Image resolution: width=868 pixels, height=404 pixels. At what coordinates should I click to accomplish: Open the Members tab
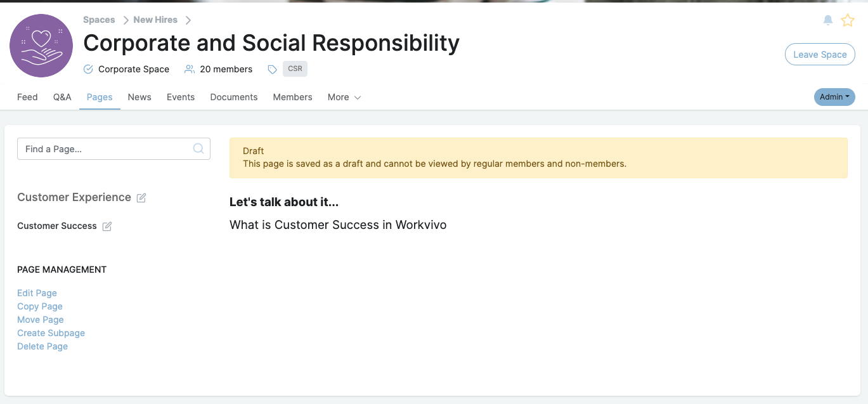[292, 97]
